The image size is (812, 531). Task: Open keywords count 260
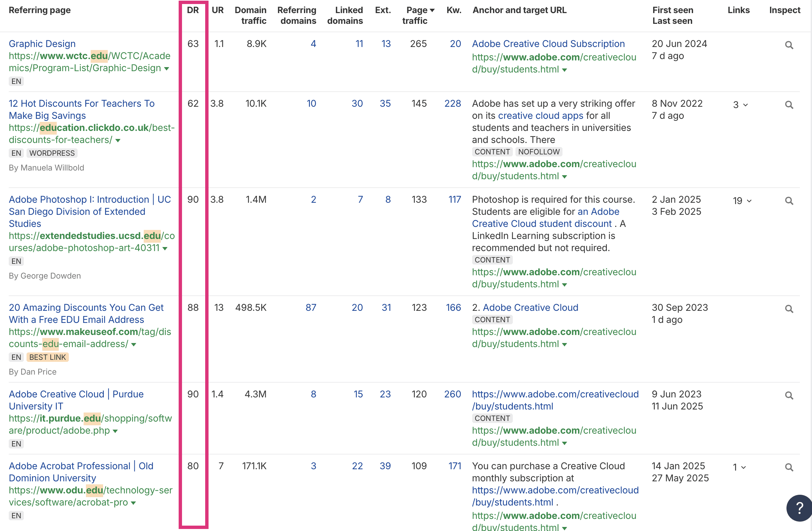coord(453,394)
